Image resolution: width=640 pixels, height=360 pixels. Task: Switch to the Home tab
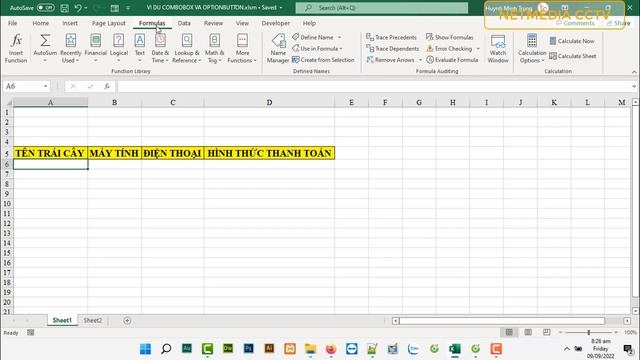click(x=40, y=23)
